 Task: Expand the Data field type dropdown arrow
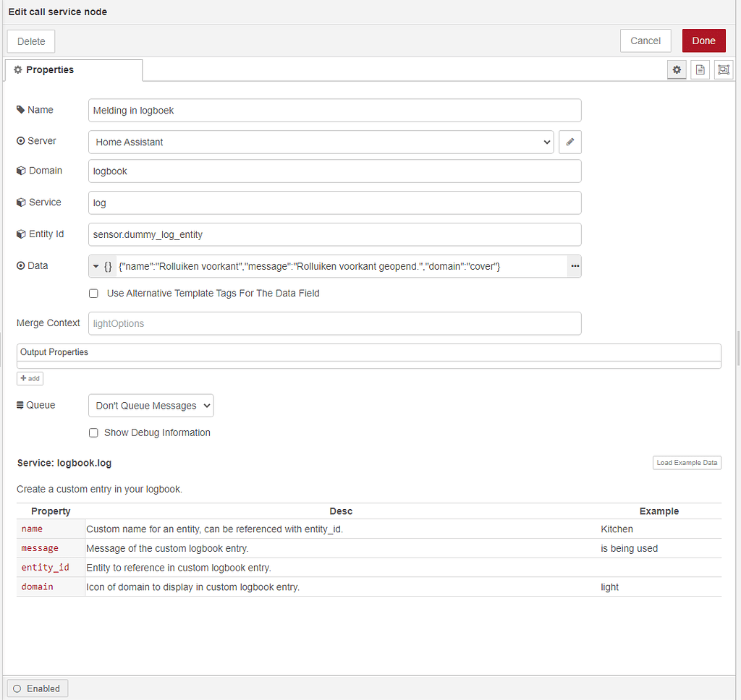tap(95, 266)
